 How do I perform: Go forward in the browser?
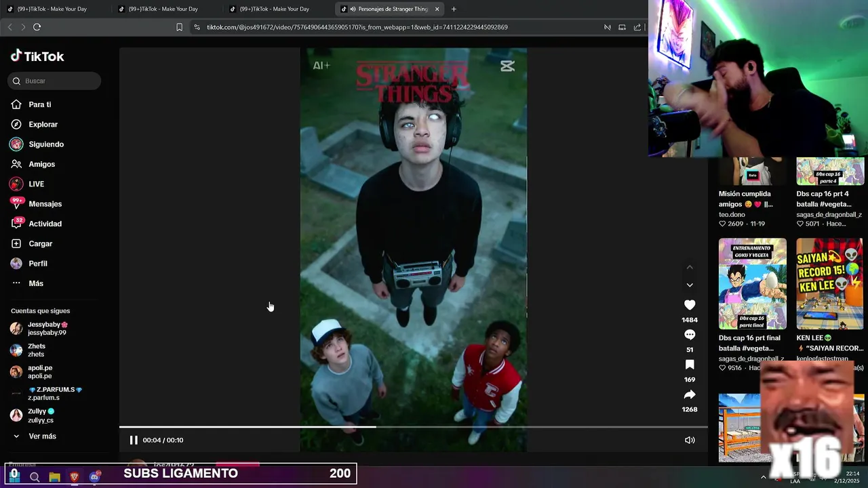[x=22, y=27]
